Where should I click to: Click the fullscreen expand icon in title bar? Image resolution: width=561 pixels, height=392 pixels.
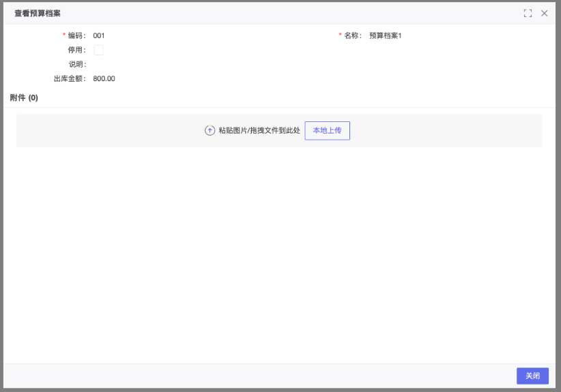pos(528,14)
